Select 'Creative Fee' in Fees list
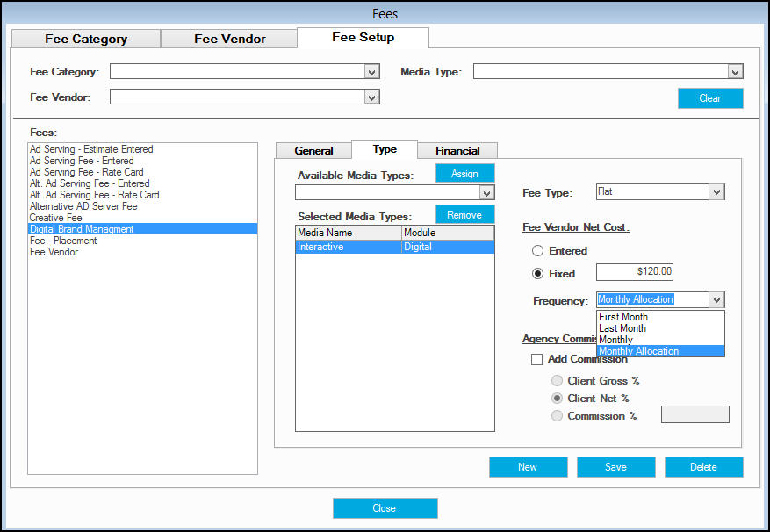Image resolution: width=770 pixels, height=532 pixels. coord(142,218)
